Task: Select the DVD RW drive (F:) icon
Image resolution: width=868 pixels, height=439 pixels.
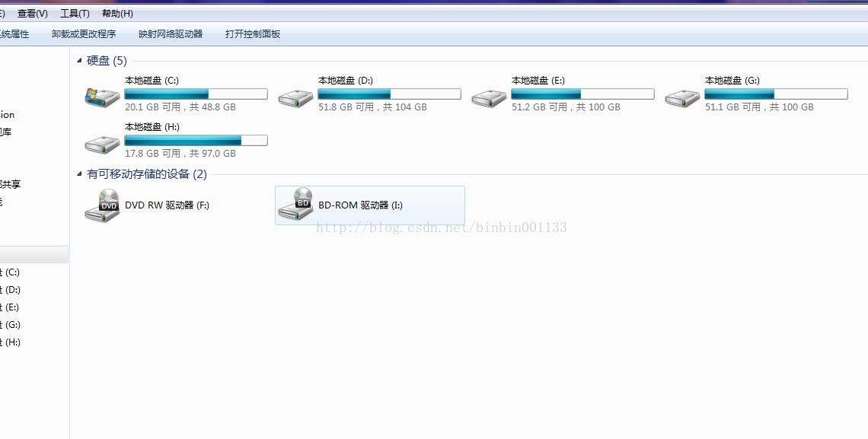Action: [x=103, y=205]
